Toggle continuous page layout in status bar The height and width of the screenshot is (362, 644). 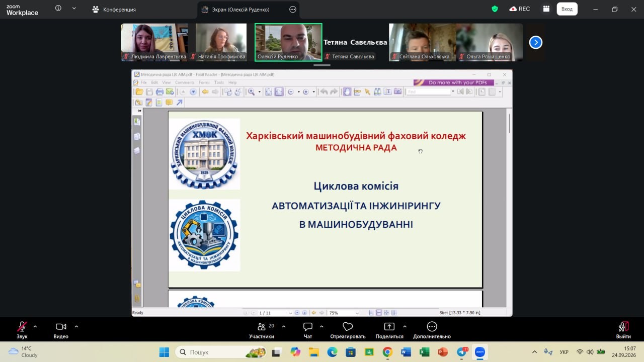[379, 313]
